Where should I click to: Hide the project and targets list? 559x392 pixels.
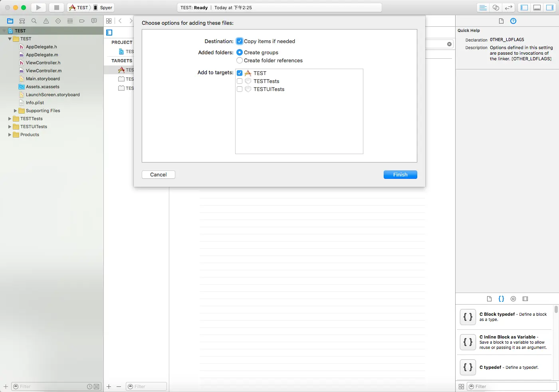109,33
